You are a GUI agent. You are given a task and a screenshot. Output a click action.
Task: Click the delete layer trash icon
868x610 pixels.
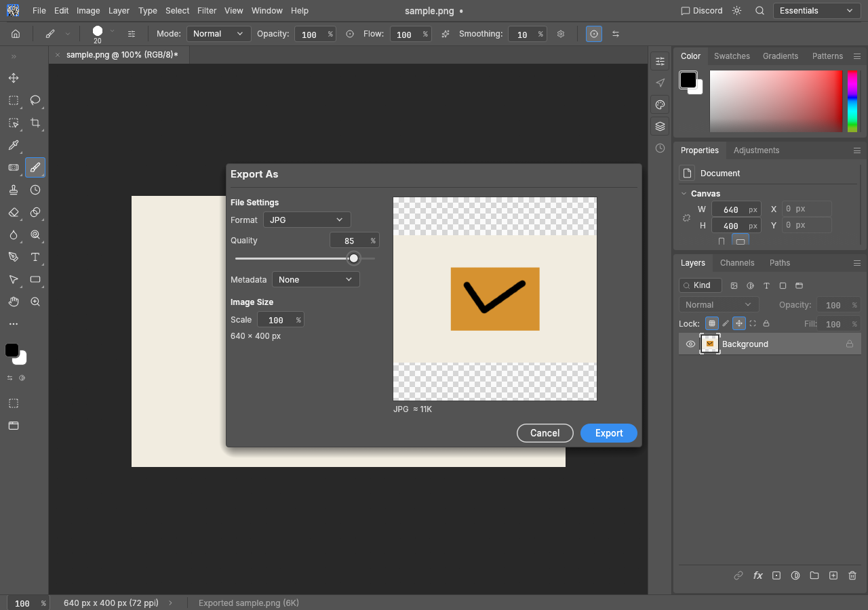point(852,575)
